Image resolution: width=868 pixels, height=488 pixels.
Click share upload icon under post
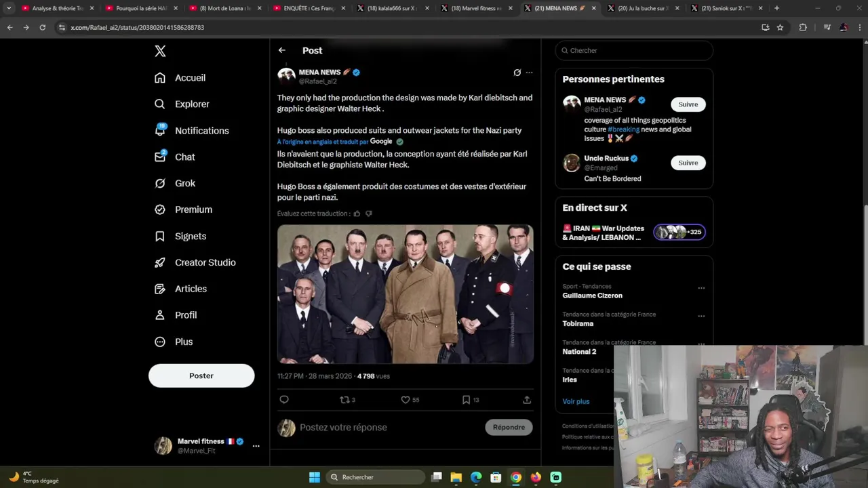526,400
